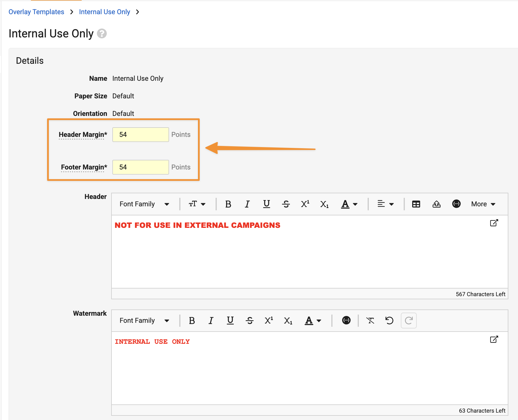Apply superscript in the Header editor toolbar

click(x=305, y=204)
